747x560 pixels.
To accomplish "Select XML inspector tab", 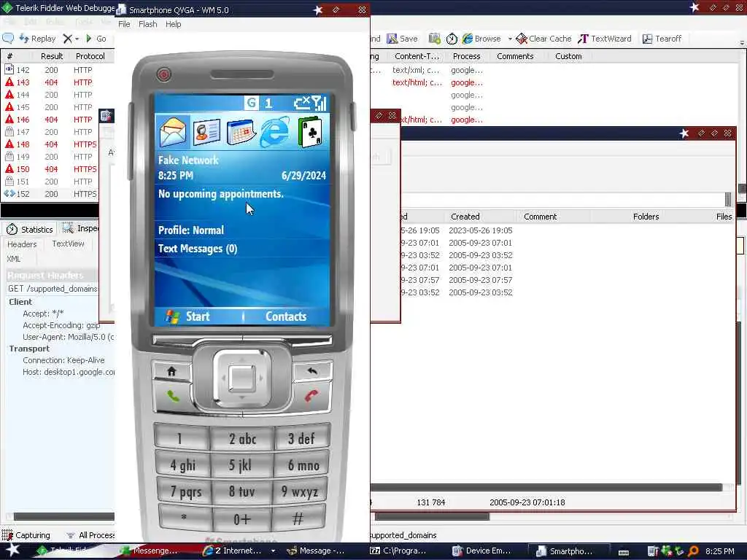I will tap(13, 259).
